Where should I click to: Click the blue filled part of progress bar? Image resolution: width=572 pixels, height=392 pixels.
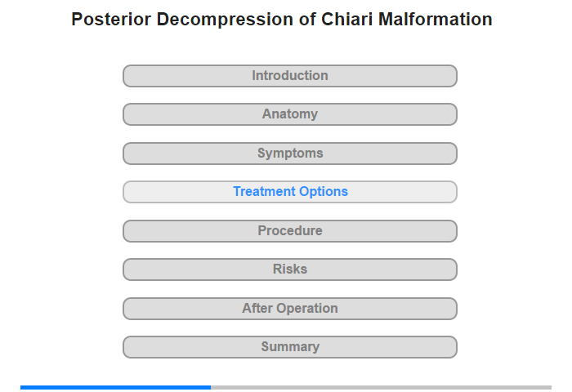(115, 387)
